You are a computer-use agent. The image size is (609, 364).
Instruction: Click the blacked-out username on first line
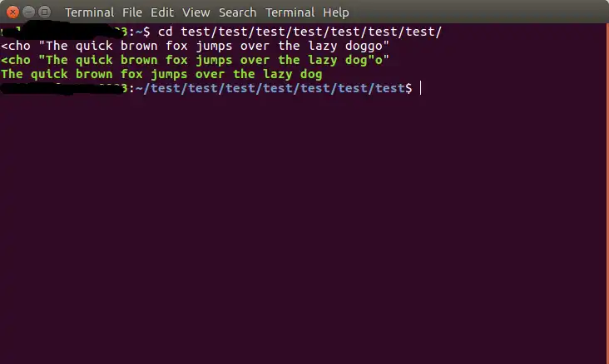[x=64, y=31]
